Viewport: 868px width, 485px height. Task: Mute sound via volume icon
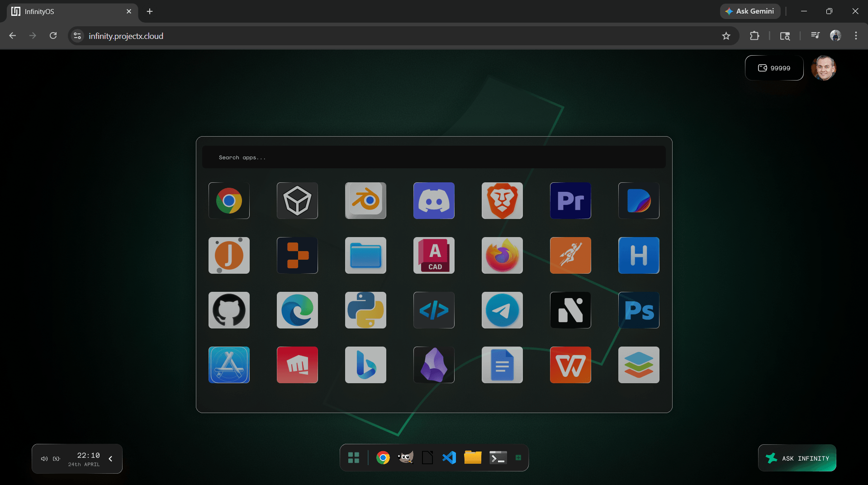[x=44, y=459]
